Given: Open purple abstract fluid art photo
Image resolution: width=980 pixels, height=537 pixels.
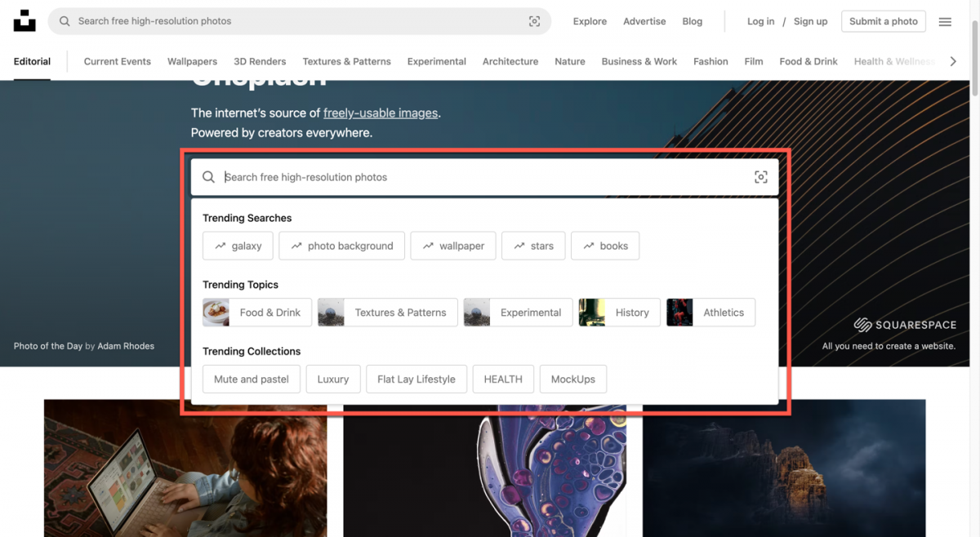Looking at the screenshot, I should (x=485, y=468).
